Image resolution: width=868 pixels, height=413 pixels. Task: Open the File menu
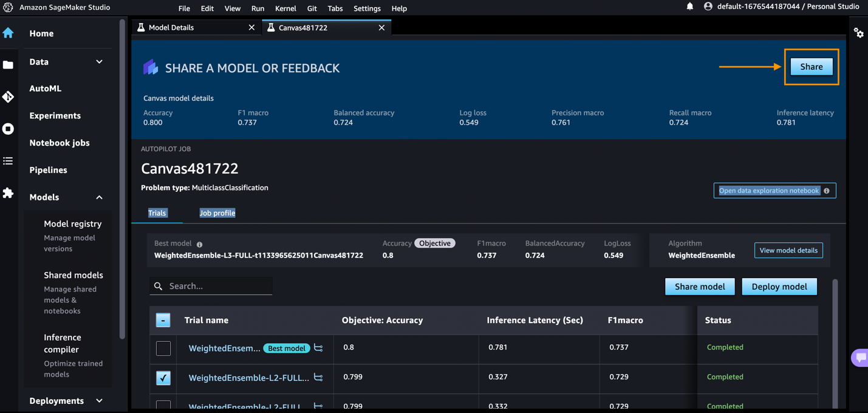[x=184, y=9]
